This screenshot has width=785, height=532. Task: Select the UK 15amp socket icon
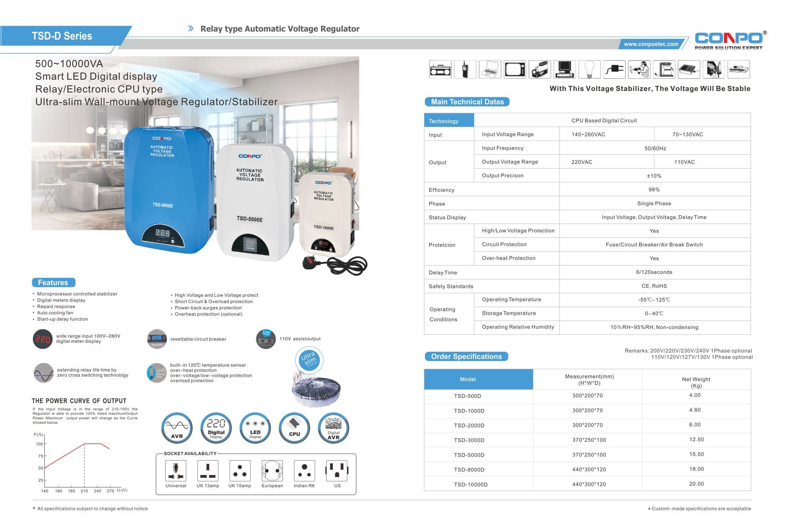pos(240,471)
